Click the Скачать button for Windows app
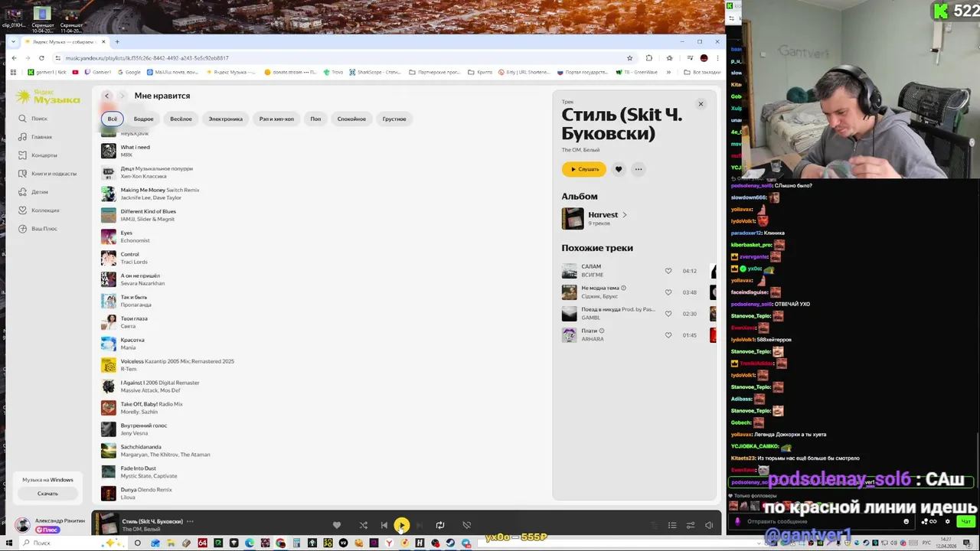Screen dimensions: 980x551 coord(47,494)
